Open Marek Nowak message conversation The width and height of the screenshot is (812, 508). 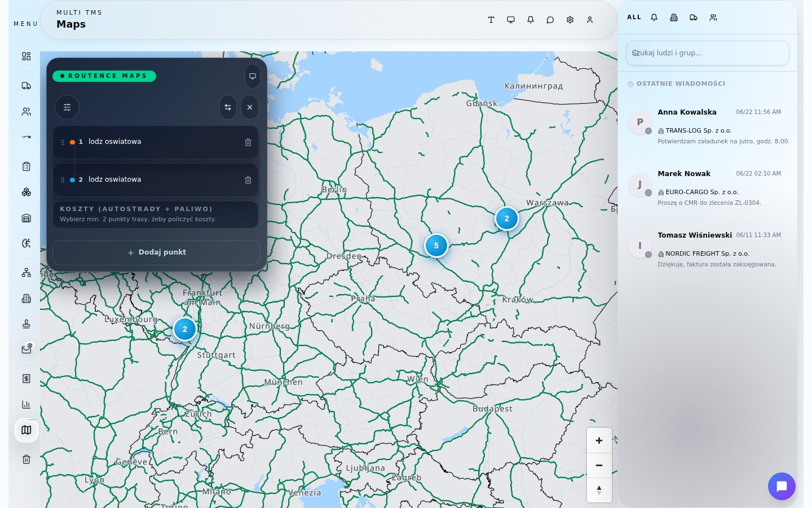coord(708,188)
